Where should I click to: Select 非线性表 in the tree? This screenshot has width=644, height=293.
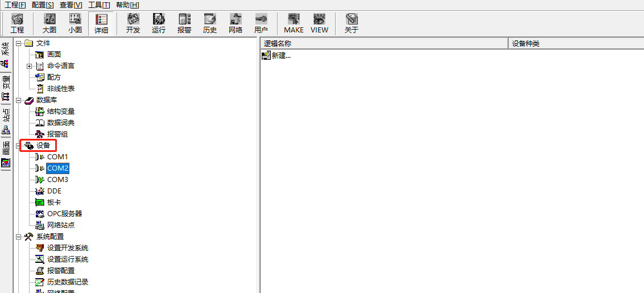pyautogui.click(x=61, y=89)
